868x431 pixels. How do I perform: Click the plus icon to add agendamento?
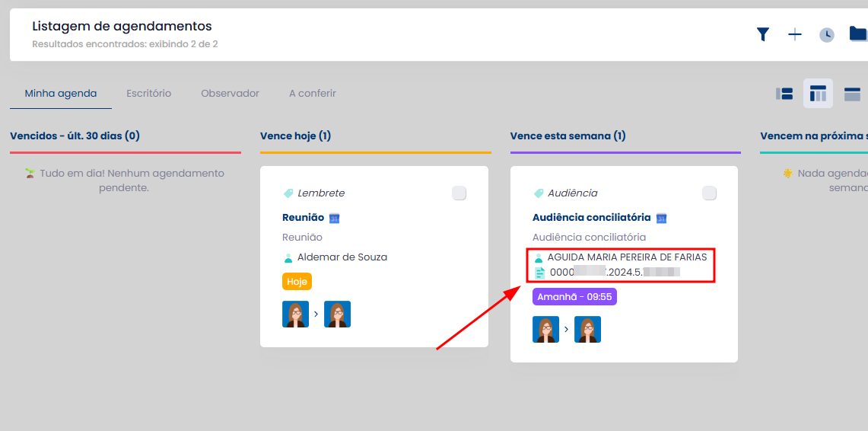[x=795, y=34]
